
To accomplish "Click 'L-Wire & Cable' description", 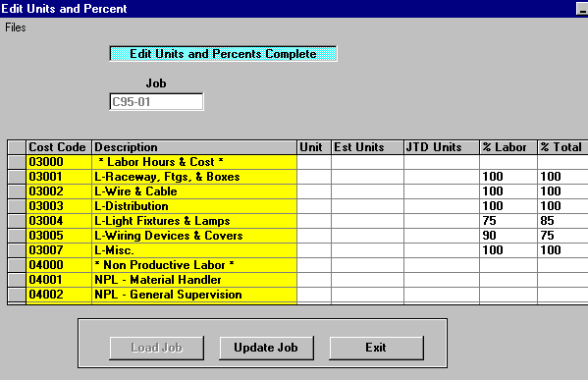I will click(x=194, y=191).
